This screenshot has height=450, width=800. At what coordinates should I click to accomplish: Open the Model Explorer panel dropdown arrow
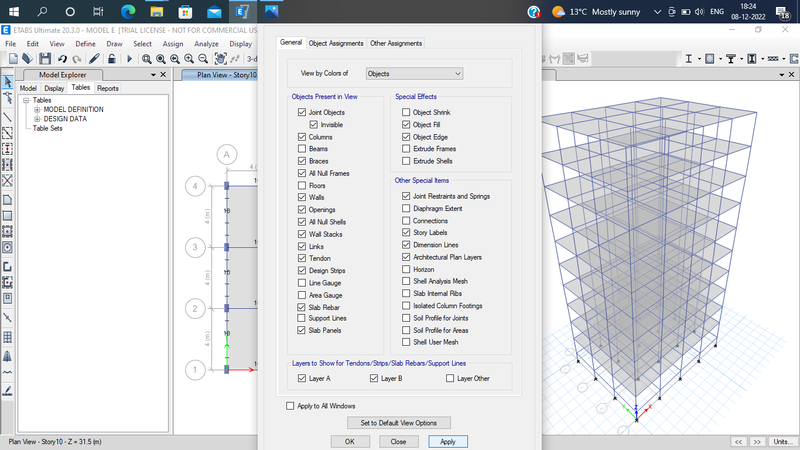click(153, 74)
